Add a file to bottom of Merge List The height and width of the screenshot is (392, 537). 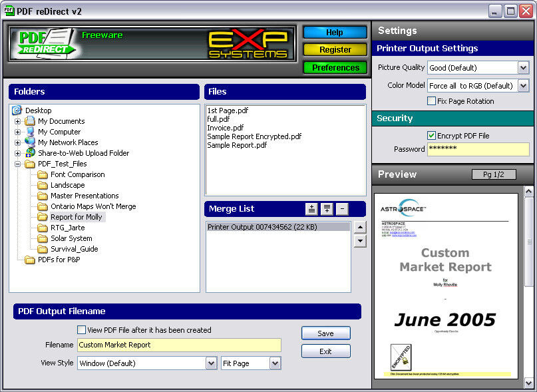pyautogui.click(x=326, y=208)
